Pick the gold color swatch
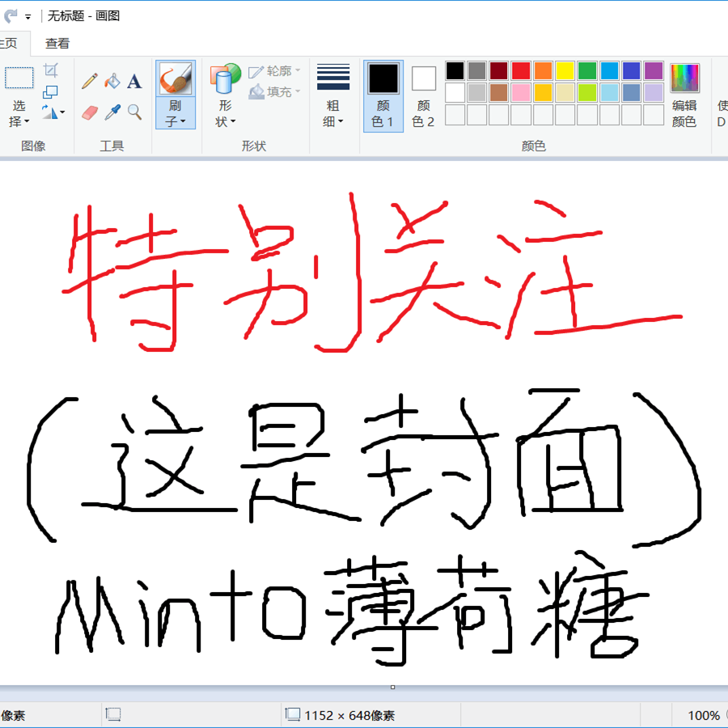The image size is (728, 728). coord(543,93)
